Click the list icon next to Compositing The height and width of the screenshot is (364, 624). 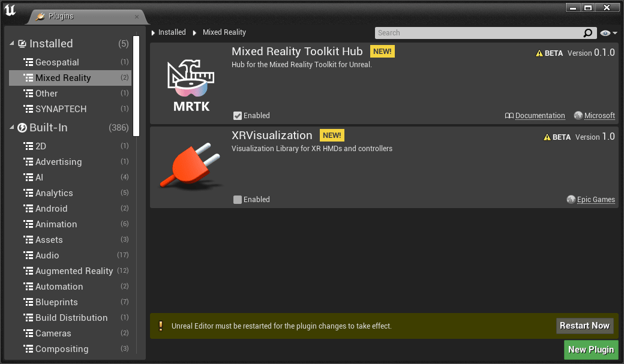pyautogui.click(x=28, y=348)
